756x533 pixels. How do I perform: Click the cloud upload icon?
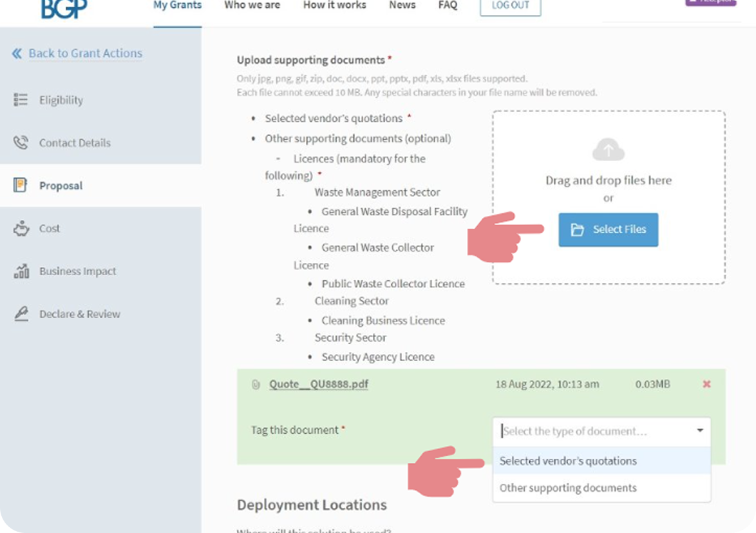pyautogui.click(x=608, y=151)
